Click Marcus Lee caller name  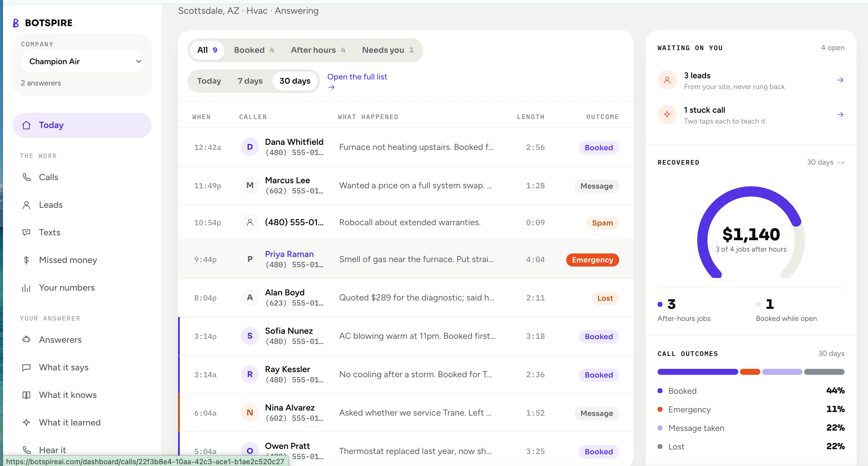pyautogui.click(x=287, y=180)
